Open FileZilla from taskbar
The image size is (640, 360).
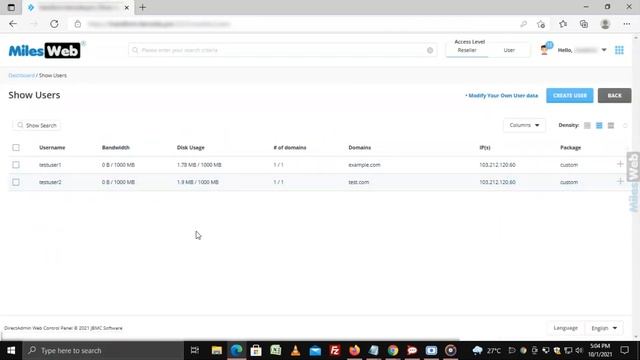tap(335, 351)
